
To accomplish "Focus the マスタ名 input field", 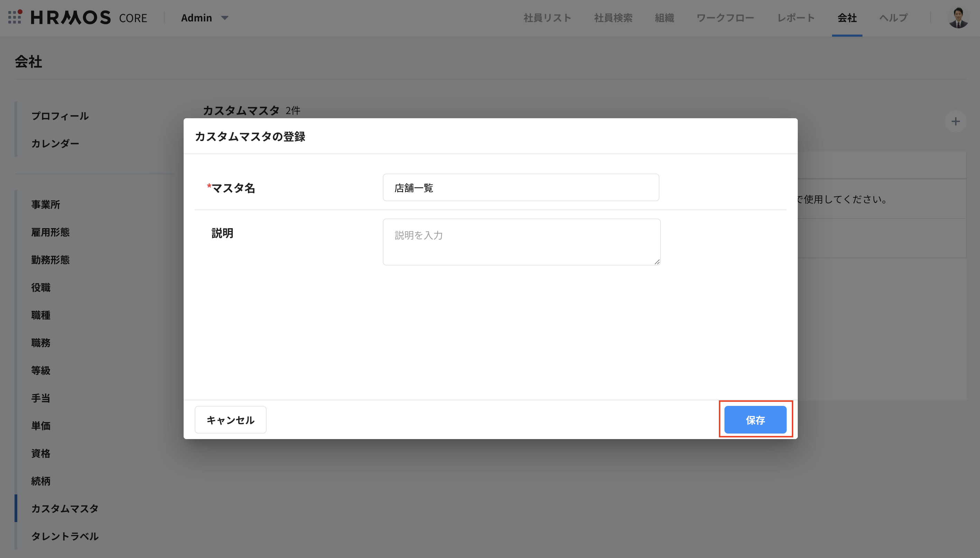I will click(x=520, y=188).
